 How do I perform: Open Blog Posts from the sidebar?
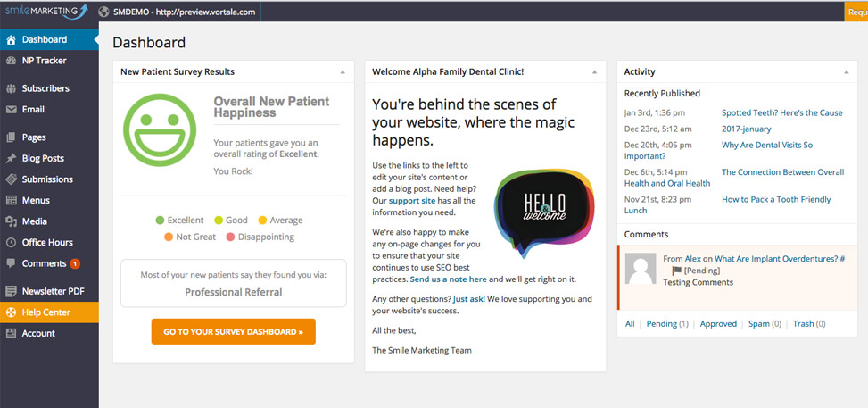point(49,159)
